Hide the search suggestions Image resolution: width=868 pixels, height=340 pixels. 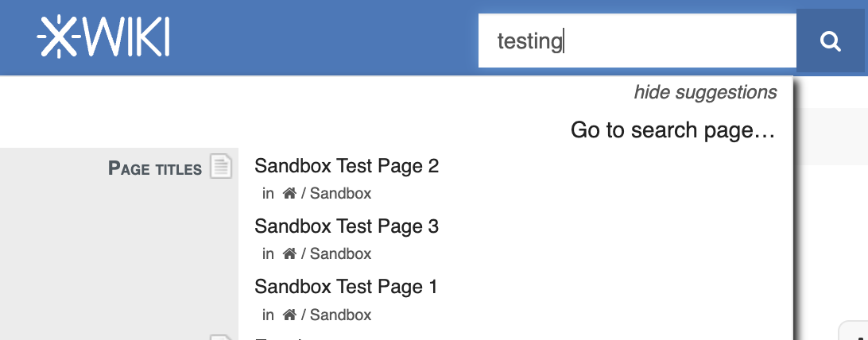[x=705, y=92]
